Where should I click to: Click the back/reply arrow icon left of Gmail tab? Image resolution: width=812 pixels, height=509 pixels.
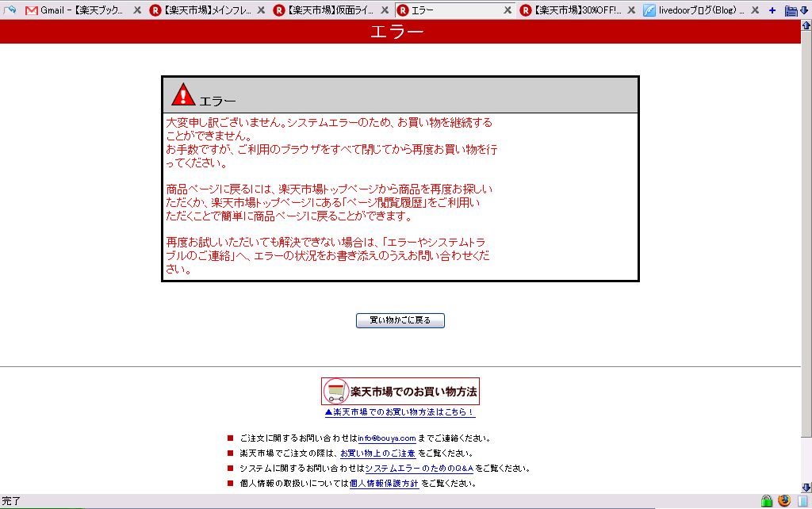click(10, 10)
